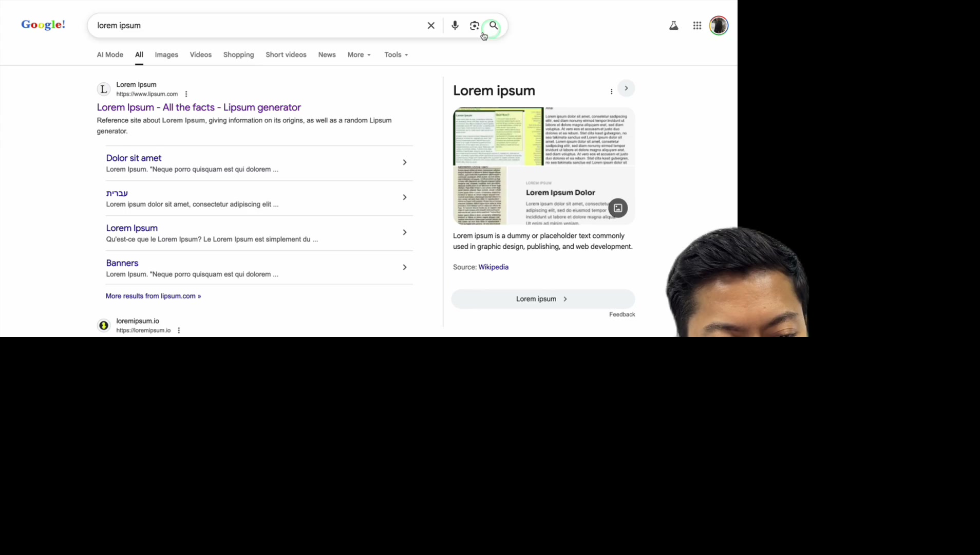The image size is (980, 555).
Task: Open the Banners sitelink
Action: tap(122, 263)
